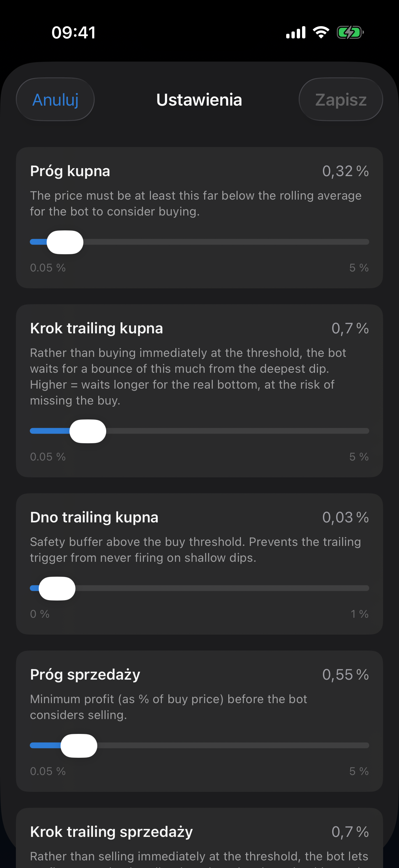Tap the 0,7 % value of Krok trailing kupna
Viewport: 399px width, 868px height.
tap(350, 328)
